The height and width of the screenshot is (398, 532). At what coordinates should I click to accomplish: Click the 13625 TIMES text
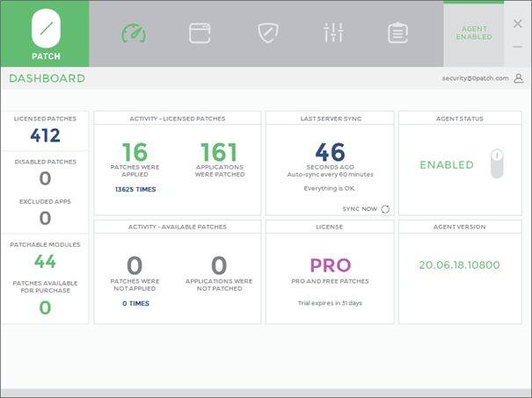(x=135, y=190)
